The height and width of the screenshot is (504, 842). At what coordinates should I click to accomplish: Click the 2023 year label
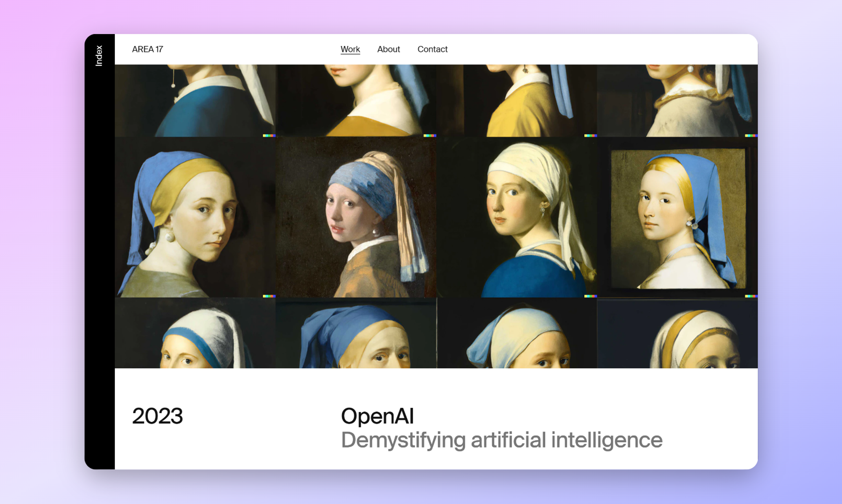click(157, 416)
